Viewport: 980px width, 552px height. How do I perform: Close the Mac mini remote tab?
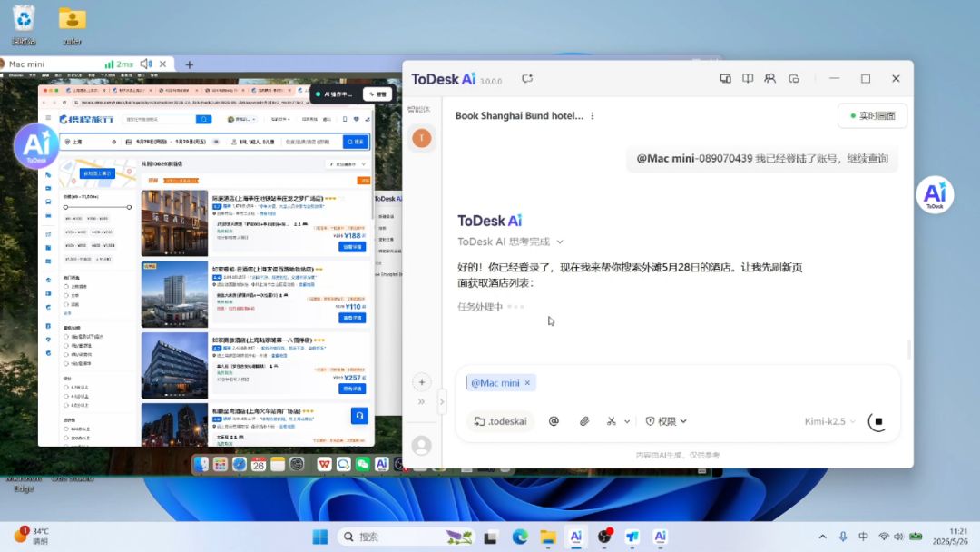pyautogui.click(x=162, y=64)
